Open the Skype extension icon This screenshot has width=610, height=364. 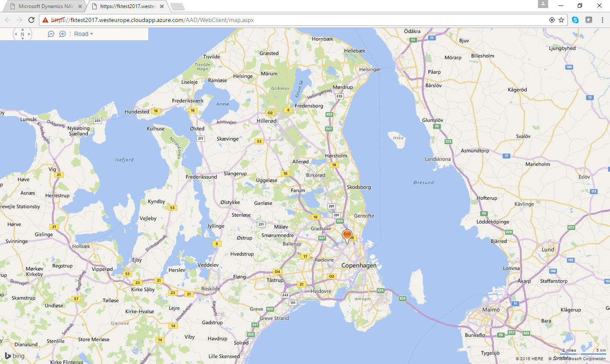[x=575, y=20]
